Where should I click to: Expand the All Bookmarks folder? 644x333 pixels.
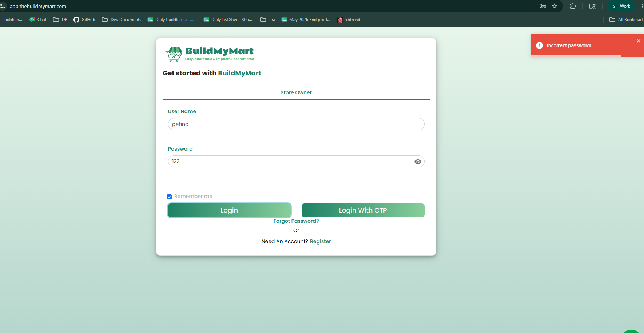pos(627,20)
